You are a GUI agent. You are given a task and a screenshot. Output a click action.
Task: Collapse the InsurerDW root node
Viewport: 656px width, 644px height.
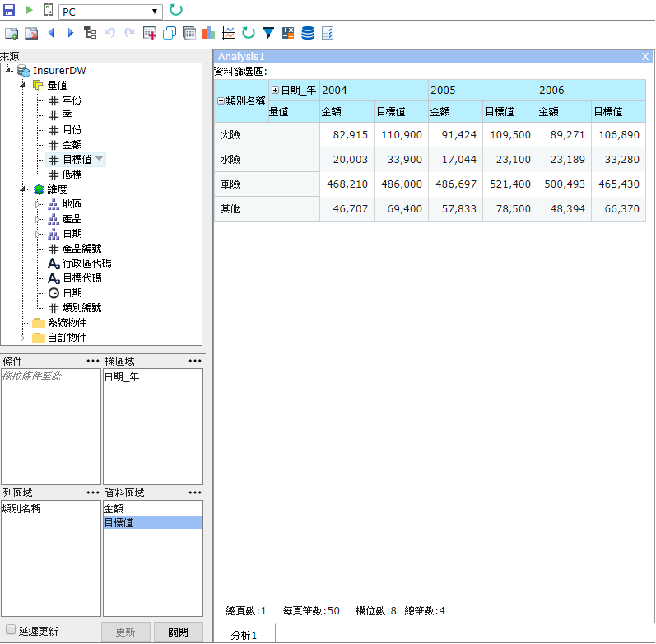click(x=8, y=70)
